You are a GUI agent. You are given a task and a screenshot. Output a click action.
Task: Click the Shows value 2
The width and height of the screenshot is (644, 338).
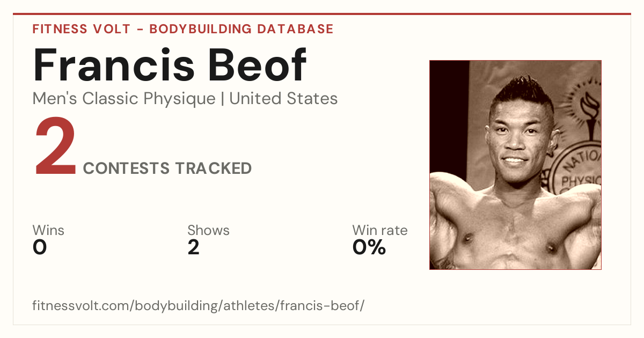(x=194, y=247)
